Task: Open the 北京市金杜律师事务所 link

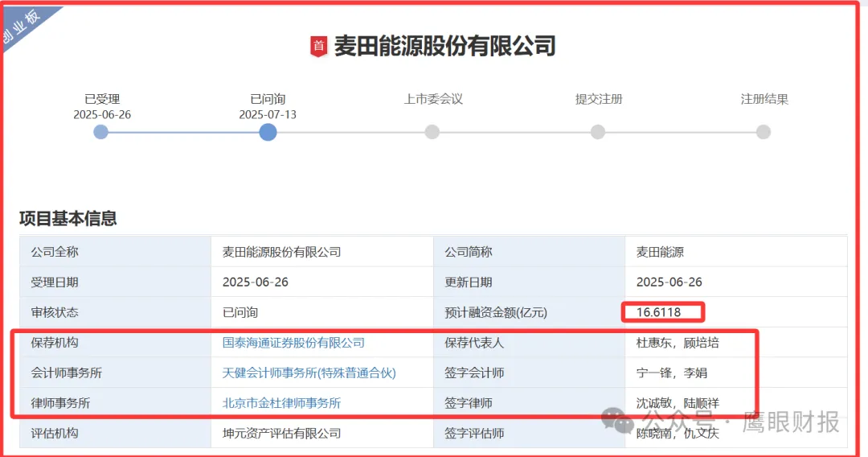Action: (282, 403)
